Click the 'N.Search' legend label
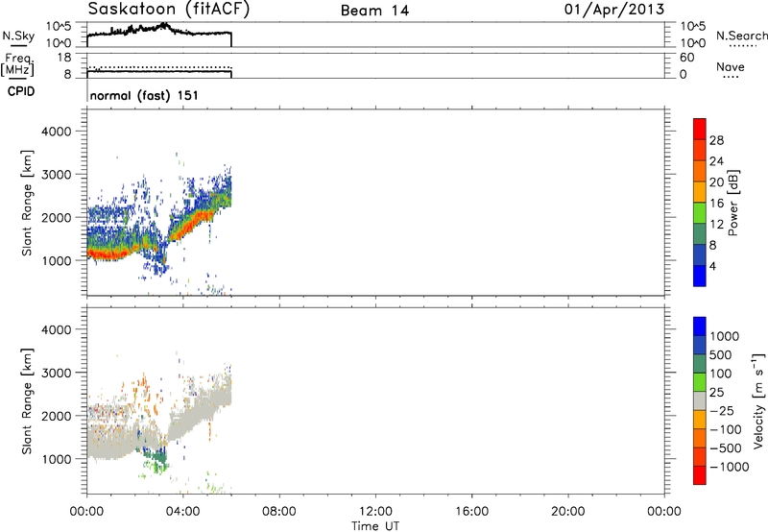The width and height of the screenshot is (768, 532). [x=741, y=36]
